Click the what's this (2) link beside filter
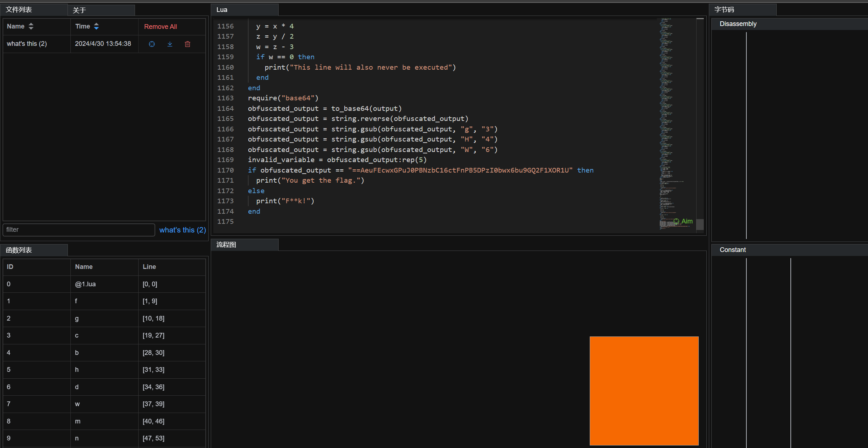 click(183, 230)
